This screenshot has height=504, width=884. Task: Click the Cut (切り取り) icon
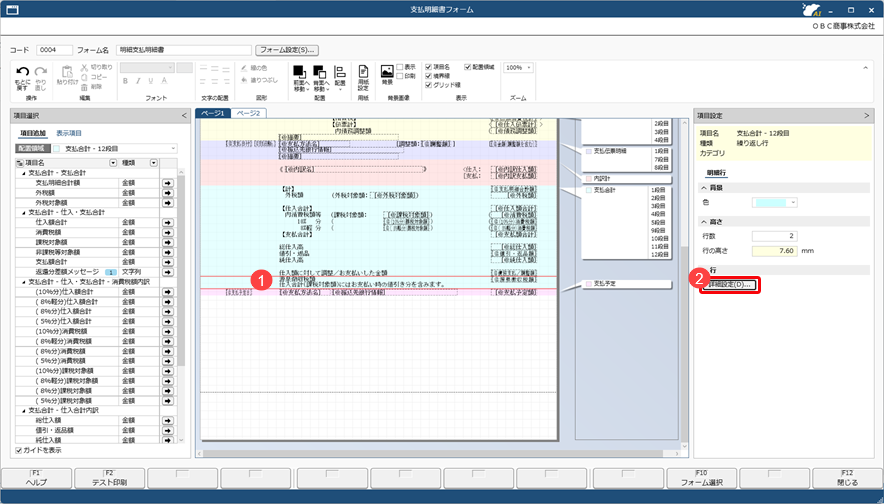[x=84, y=67]
